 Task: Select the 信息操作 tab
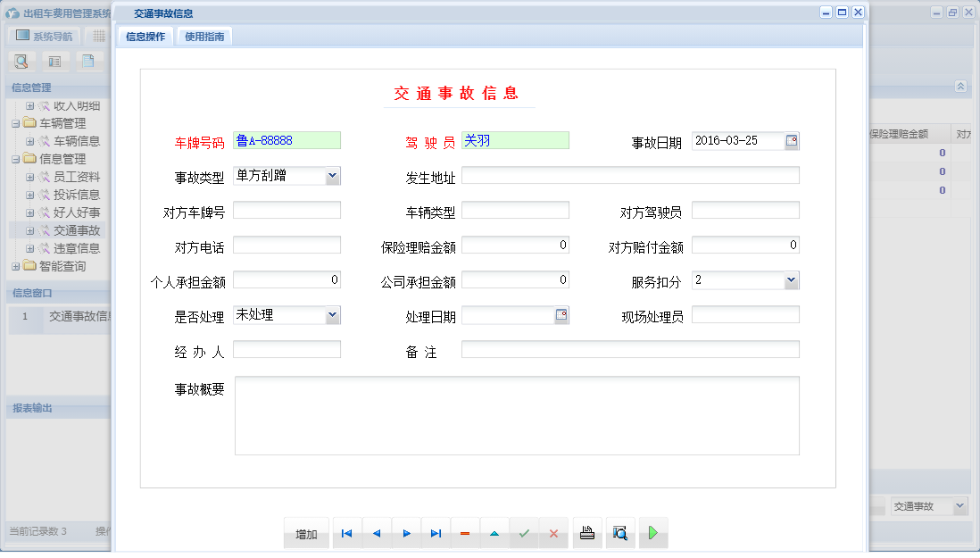point(145,37)
